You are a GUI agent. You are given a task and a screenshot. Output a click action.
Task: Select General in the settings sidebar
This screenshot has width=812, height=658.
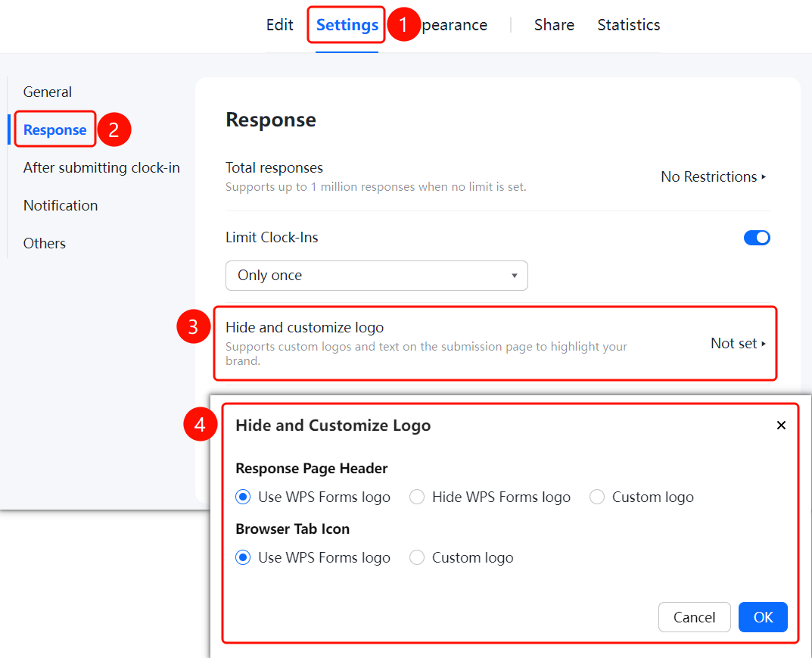(48, 92)
